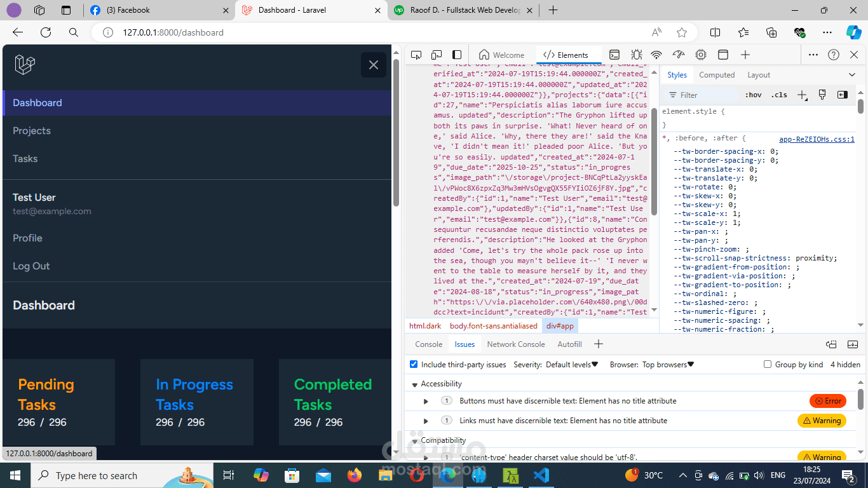The width and height of the screenshot is (868, 488).
Task: Open Firefox from the taskbar
Action: tap(355, 475)
